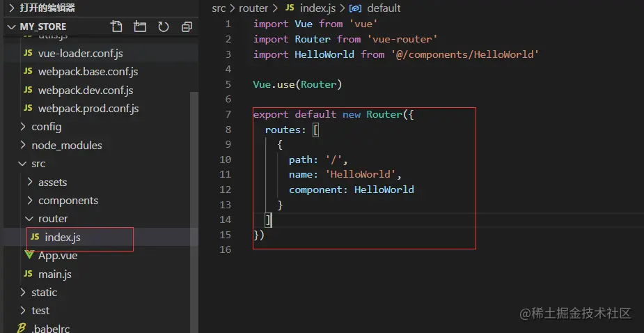Click the path: key on line 10
644x333 pixels.
click(304, 160)
